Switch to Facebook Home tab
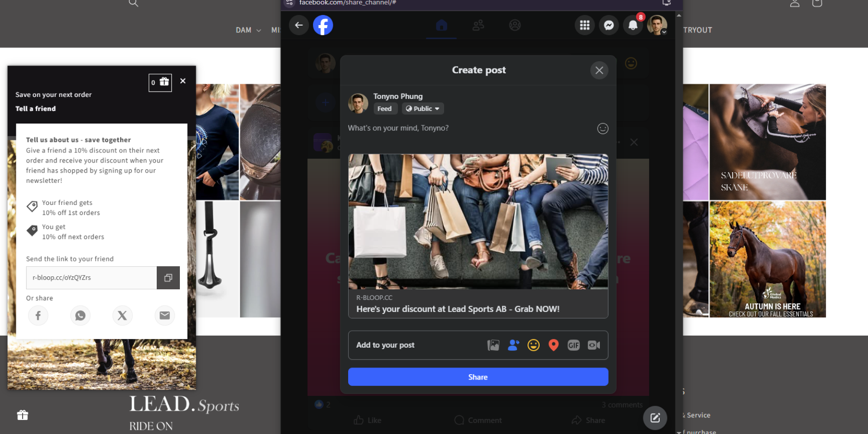Image resolution: width=868 pixels, height=434 pixels. point(441,25)
